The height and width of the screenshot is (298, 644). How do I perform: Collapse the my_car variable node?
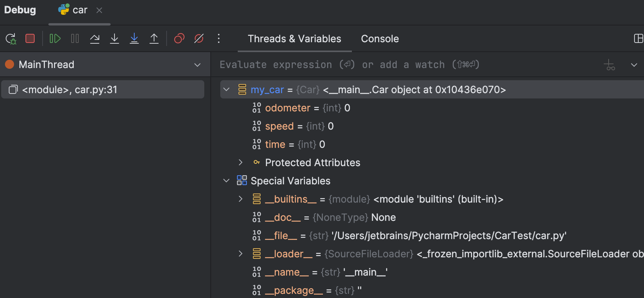click(x=226, y=90)
